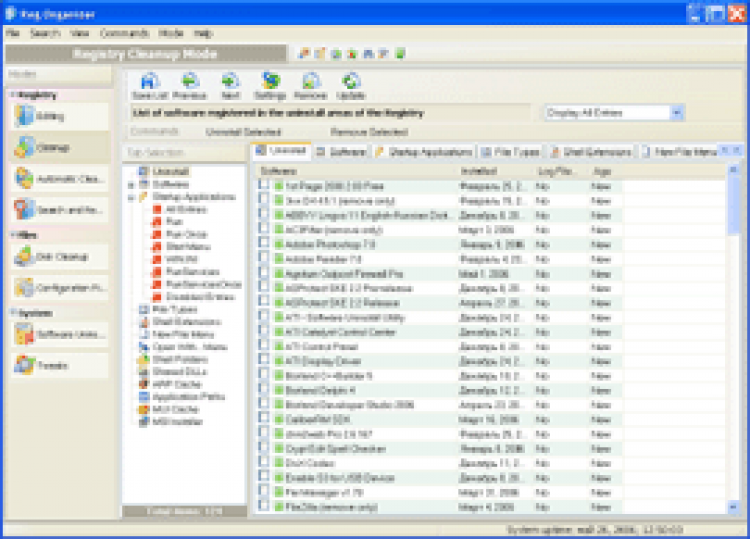Check the ATI Display Driver checkbox
The height and width of the screenshot is (539, 750).
pos(264,360)
